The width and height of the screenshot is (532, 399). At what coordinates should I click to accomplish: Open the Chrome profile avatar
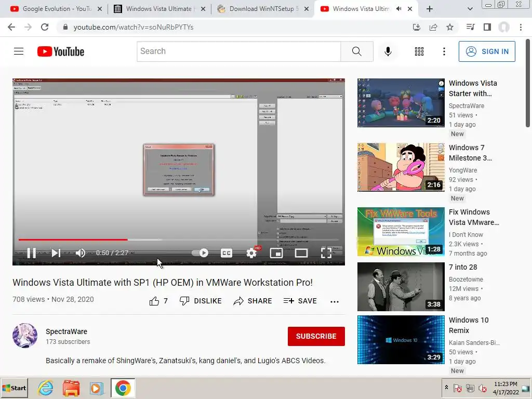(504, 27)
